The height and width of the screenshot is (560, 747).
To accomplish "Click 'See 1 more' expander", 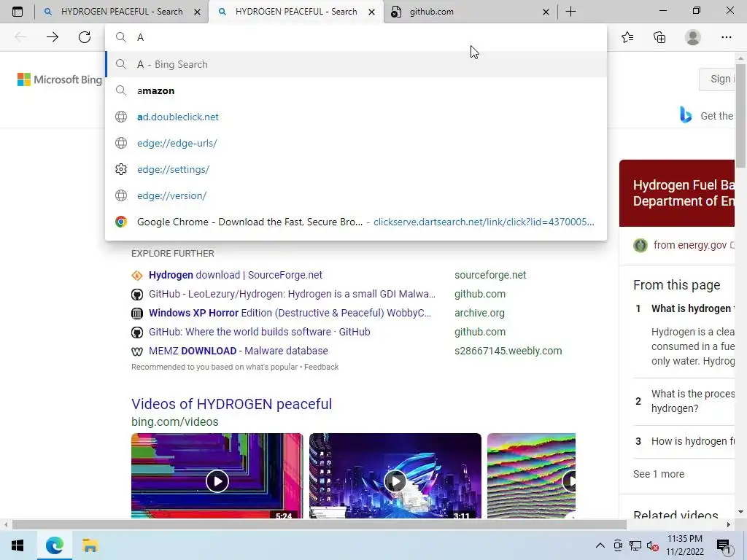I will (x=659, y=474).
